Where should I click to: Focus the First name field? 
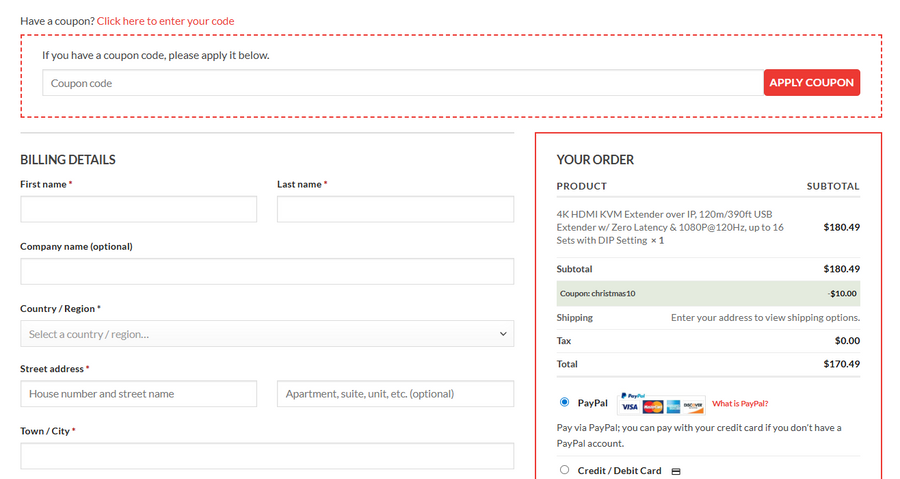pos(138,209)
